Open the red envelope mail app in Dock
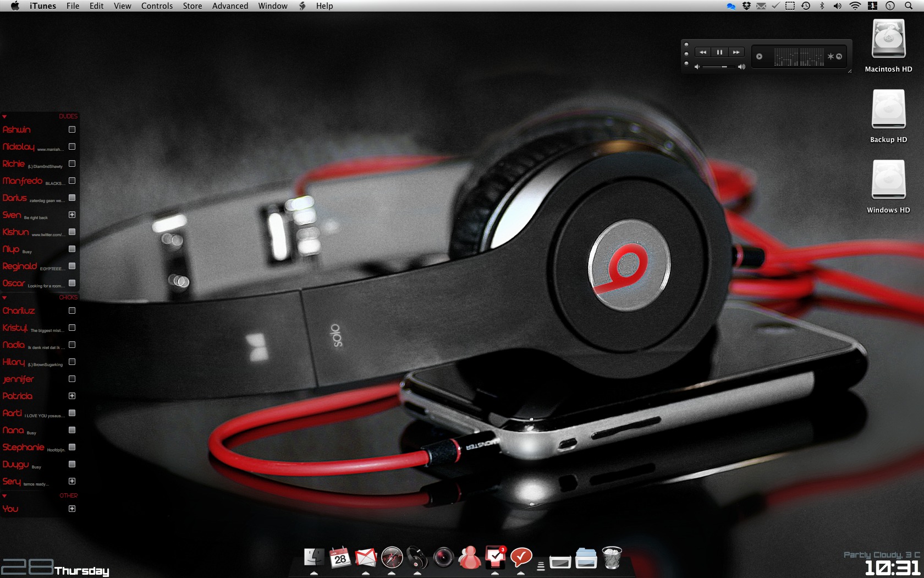This screenshot has width=924, height=578. tap(366, 558)
